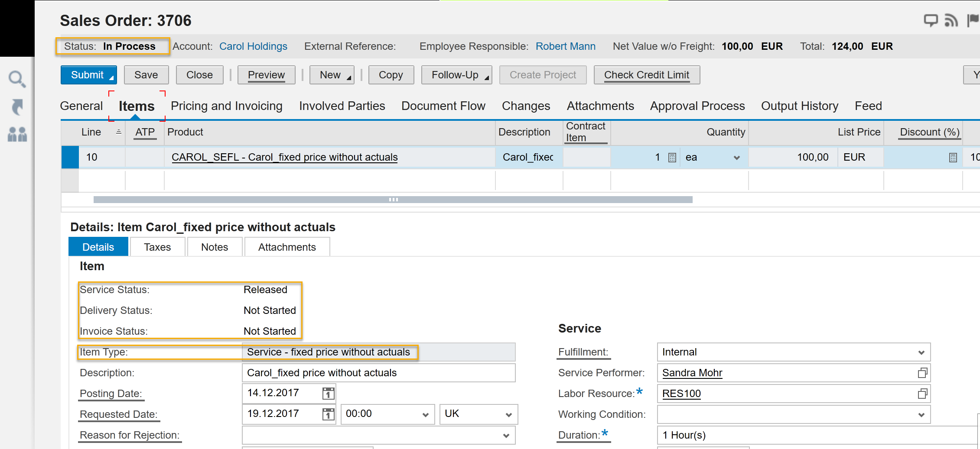Open the search icon in left sidebar
The image size is (980, 449).
click(17, 79)
